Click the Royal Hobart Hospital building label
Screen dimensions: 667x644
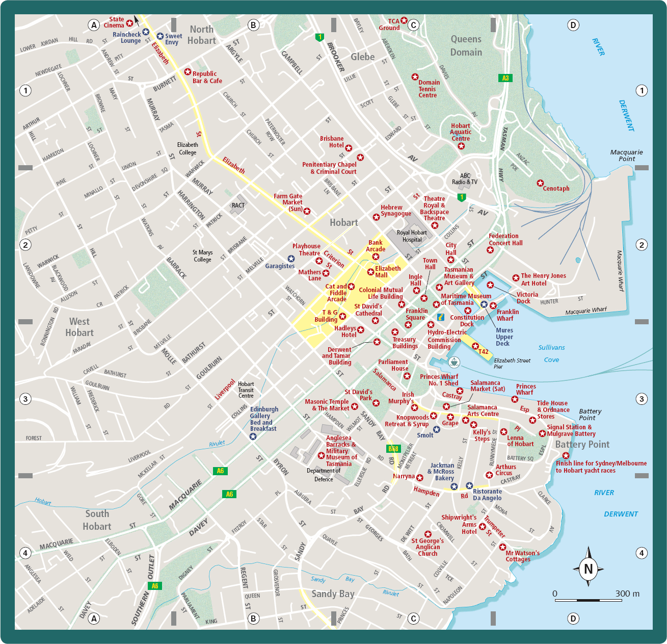pos(412,236)
